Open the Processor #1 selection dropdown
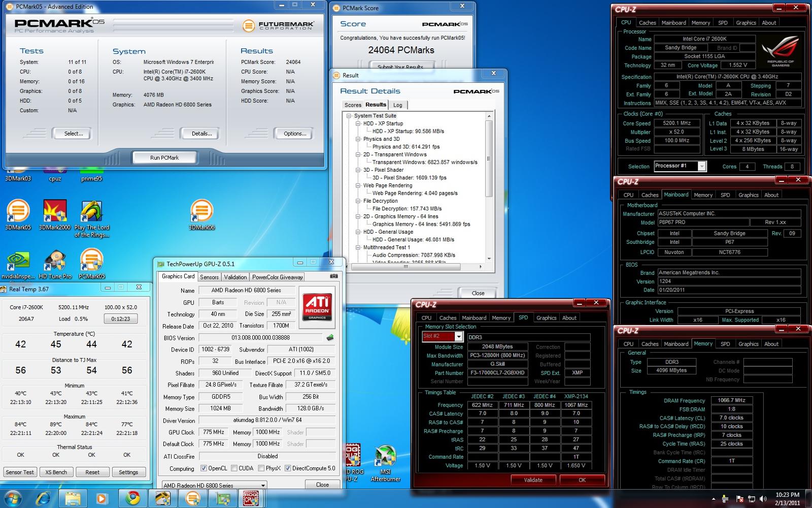This screenshot has width=812, height=508. tap(701, 166)
